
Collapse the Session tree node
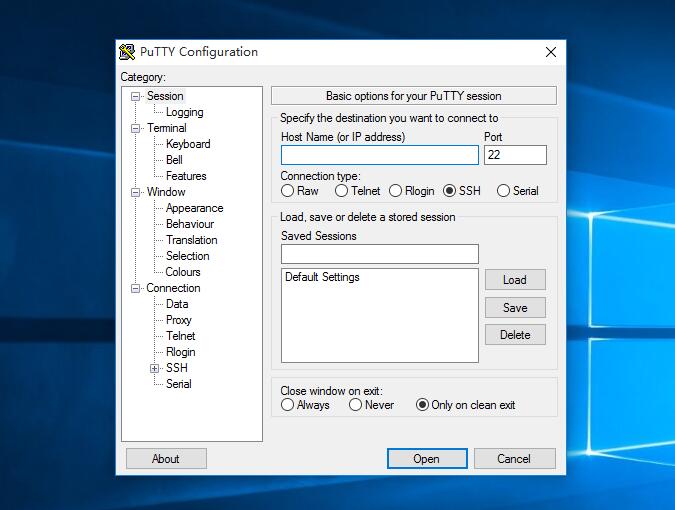coord(135,96)
